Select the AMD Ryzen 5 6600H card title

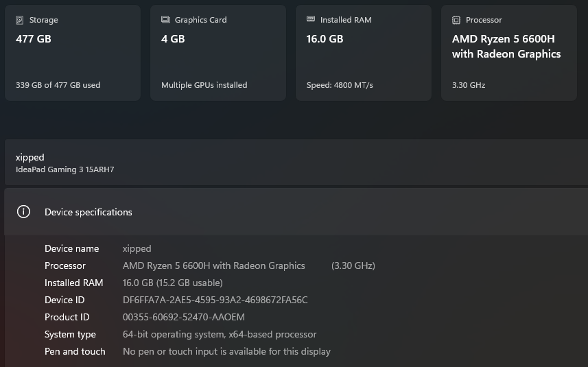point(506,47)
